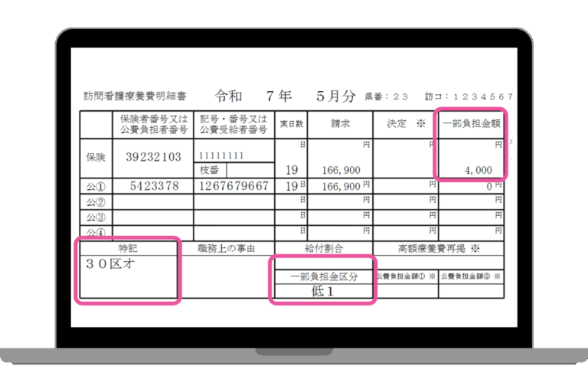Image resolution: width=588 pixels, height=392 pixels.
Task: Select the 高額療養費再掲 header cell
Action: coord(439,249)
